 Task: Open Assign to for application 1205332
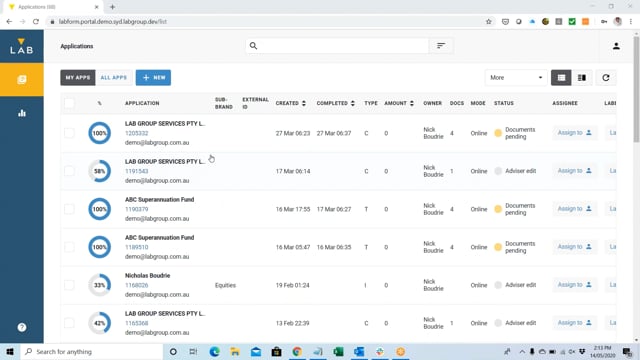[x=575, y=133]
